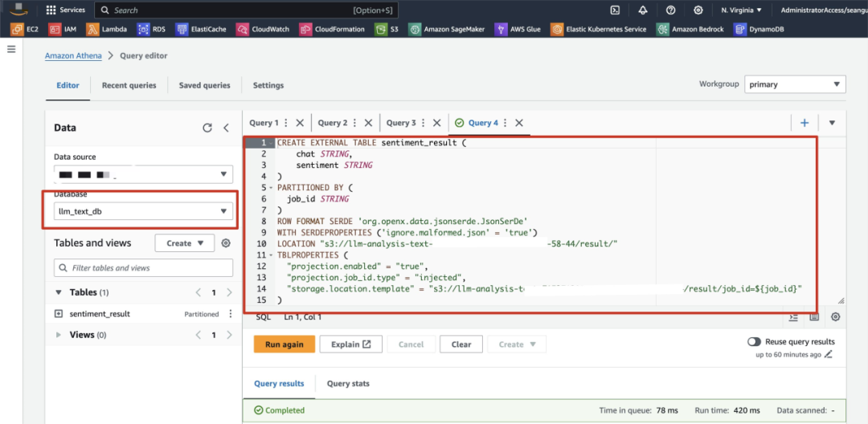The image size is (868, 424).
Task: Open the S3 shortcut
Action: coord(387,29)
